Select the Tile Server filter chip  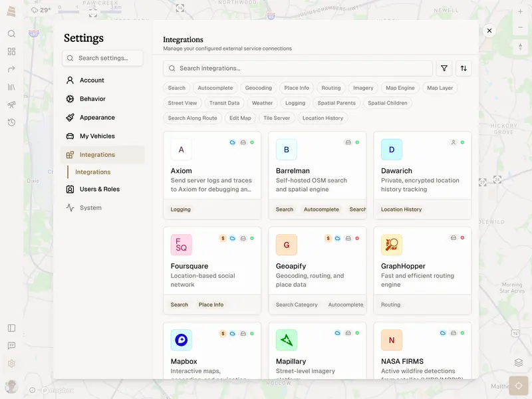[277, 118]
